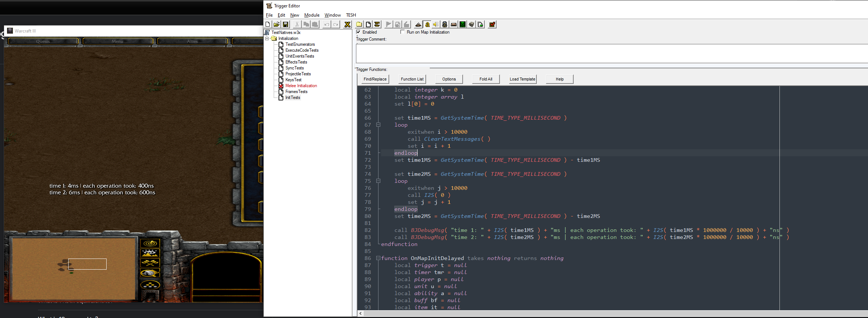Select the disabled Melee Initialization trigger

coord(301,86)
